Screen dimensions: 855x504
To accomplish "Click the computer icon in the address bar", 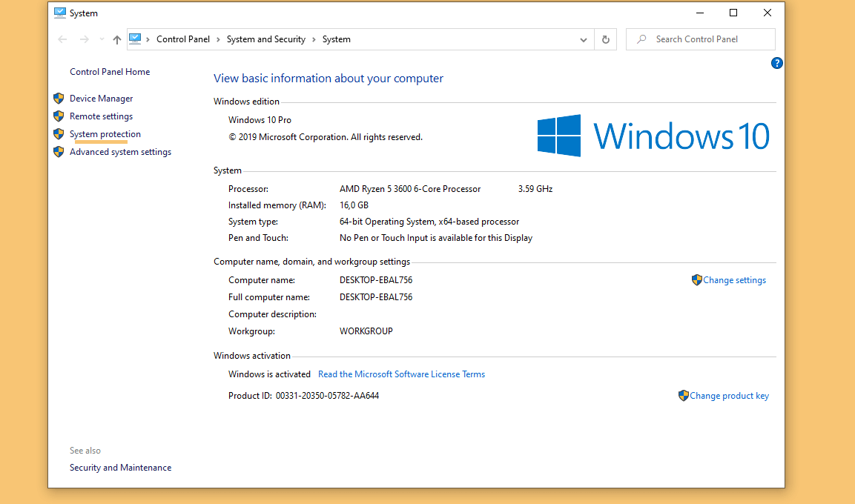I will pyautogui.click(x=135, y=39).
